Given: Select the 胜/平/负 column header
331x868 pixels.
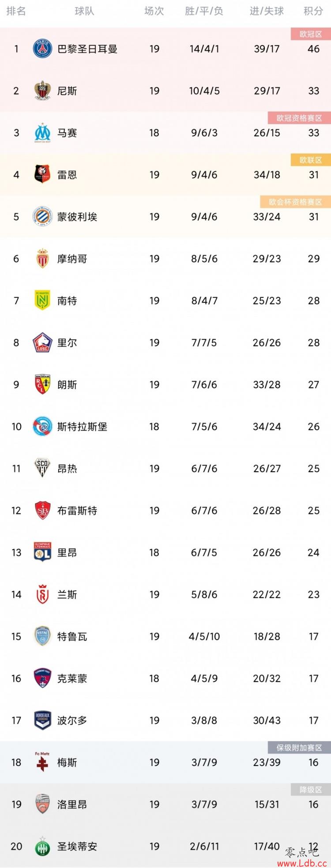Looking at the screenshot, I should 204,11.
